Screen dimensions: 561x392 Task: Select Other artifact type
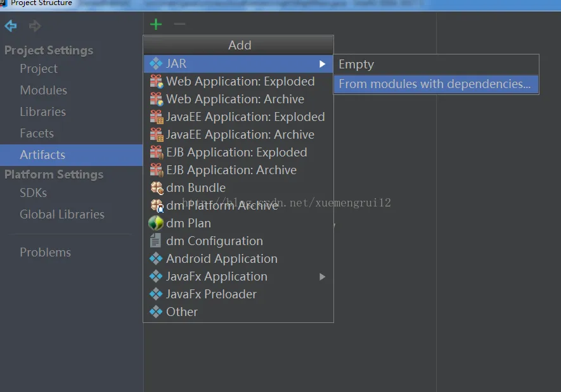182,312
